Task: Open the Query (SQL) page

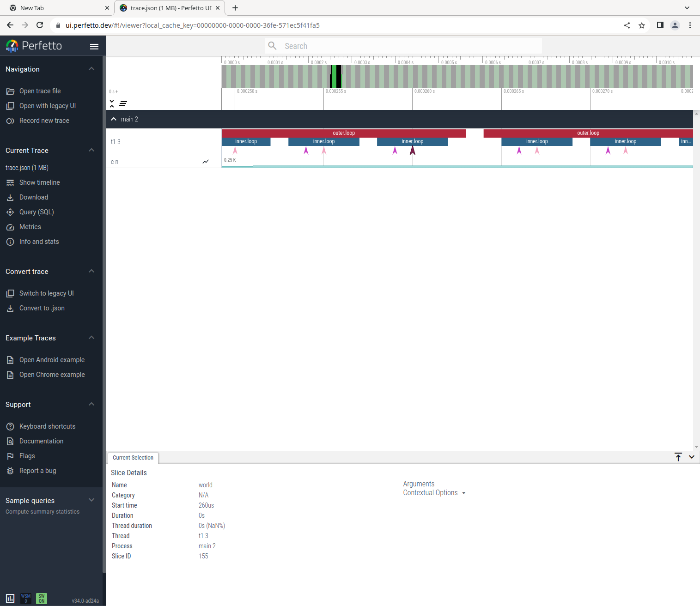Action: (37, 212)
